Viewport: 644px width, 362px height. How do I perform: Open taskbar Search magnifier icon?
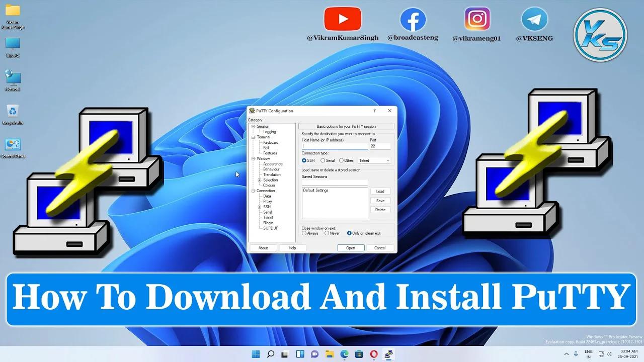point(271,354)
